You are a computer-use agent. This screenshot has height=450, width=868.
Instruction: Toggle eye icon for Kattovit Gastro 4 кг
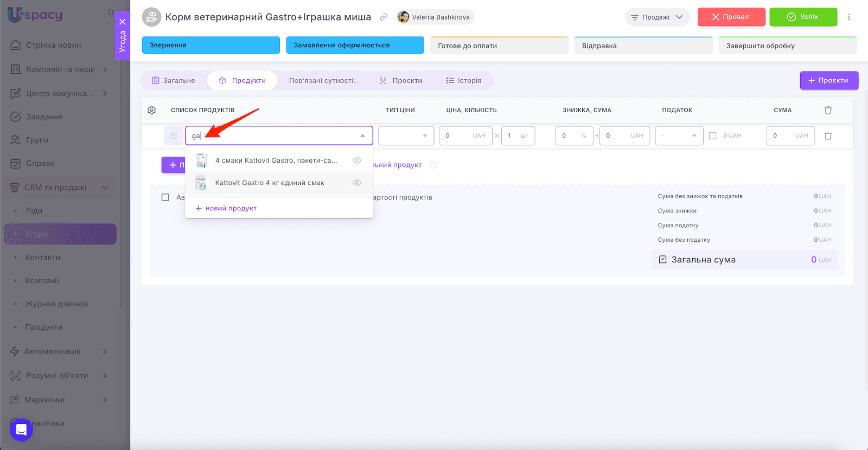356,183
